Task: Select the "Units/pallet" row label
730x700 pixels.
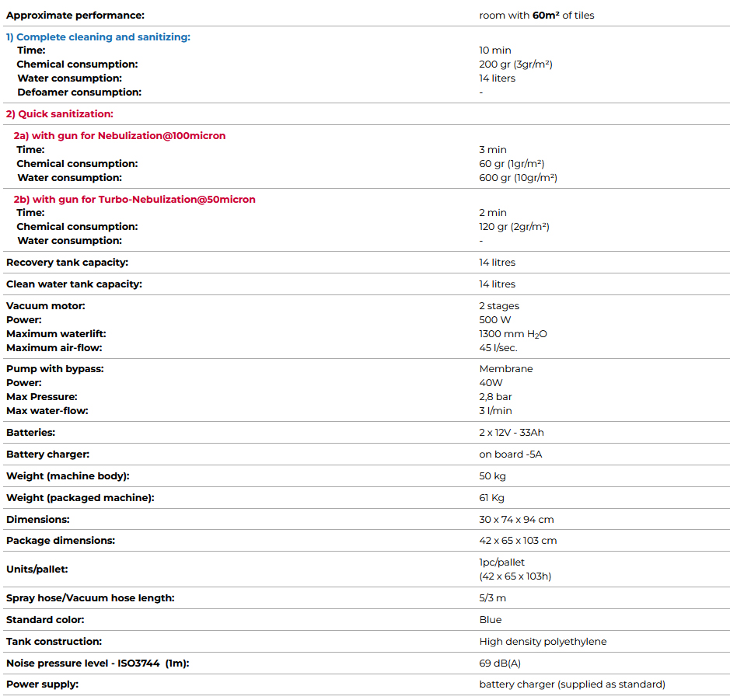Action: [37, 569]
